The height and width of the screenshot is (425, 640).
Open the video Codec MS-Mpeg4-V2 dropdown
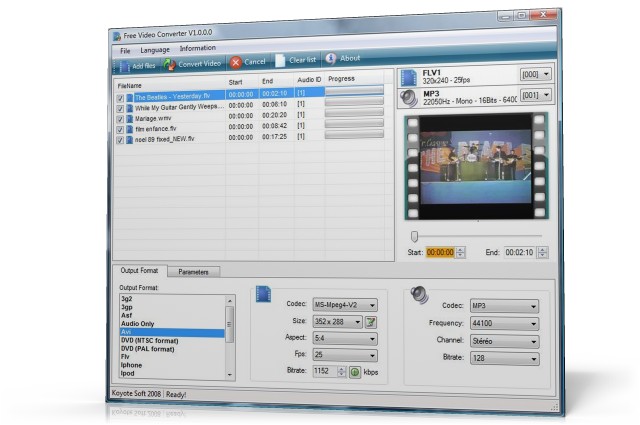[x=345, y=304]
